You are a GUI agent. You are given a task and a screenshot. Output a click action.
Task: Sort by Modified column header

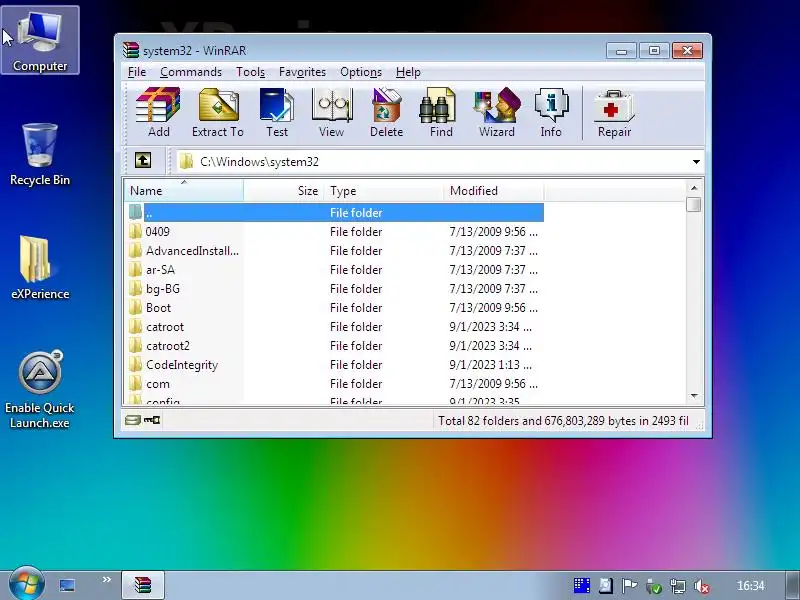point(494,190)
